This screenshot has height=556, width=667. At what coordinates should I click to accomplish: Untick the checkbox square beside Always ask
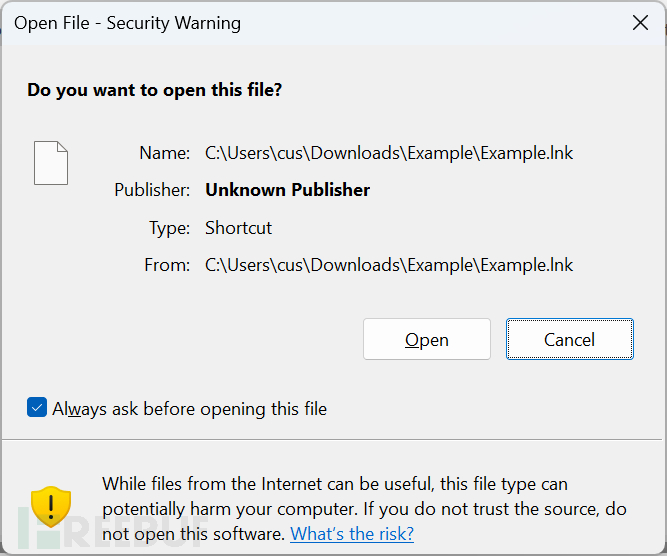[37, 408]
